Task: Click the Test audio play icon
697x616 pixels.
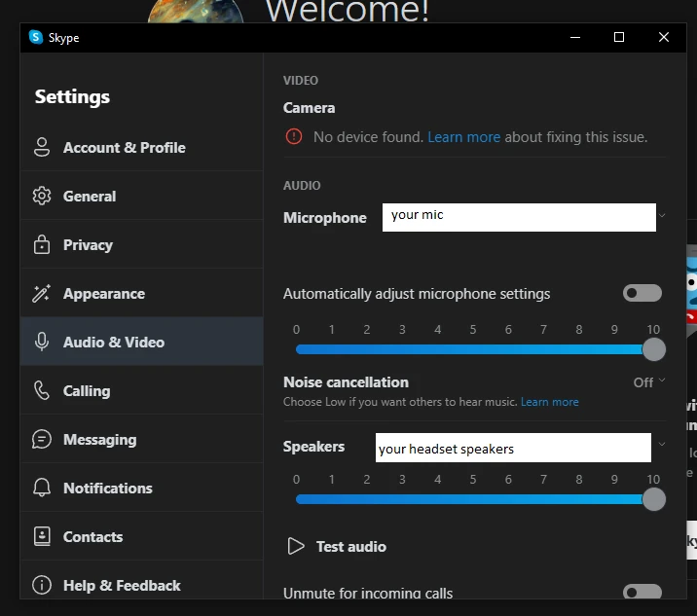Action: click(296, 546)
